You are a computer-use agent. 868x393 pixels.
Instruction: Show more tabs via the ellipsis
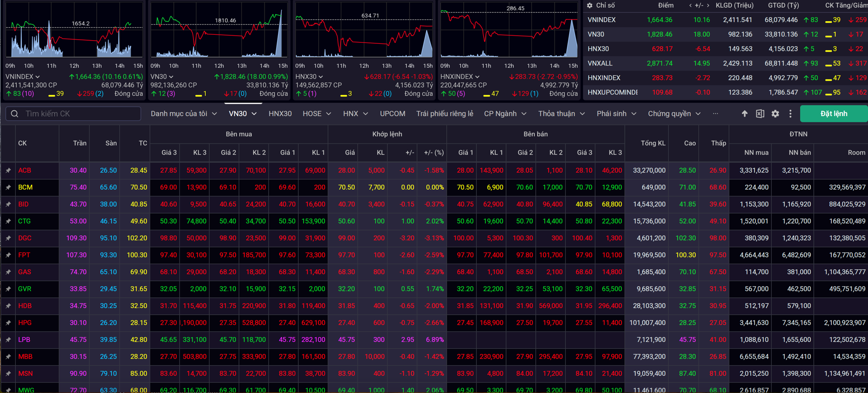pyautogui.click(x=715, y=114)
